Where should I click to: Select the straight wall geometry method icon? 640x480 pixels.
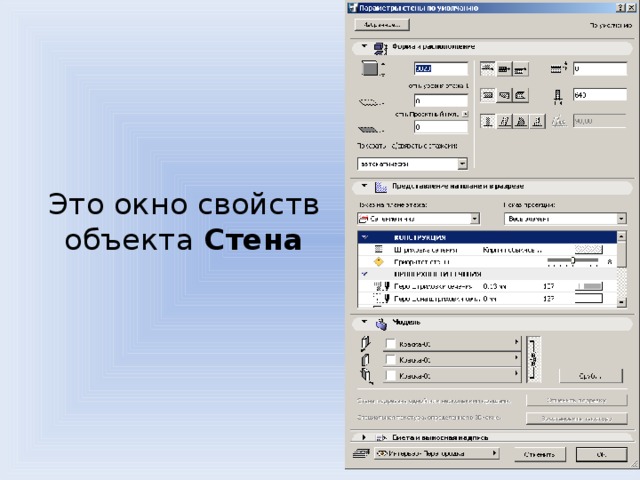(488, 69)
